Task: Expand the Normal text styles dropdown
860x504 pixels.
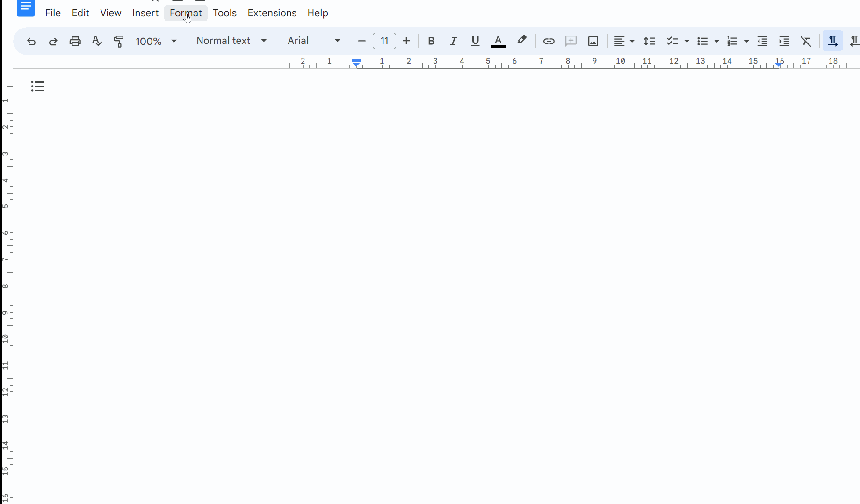Action: tap(231, 41)
